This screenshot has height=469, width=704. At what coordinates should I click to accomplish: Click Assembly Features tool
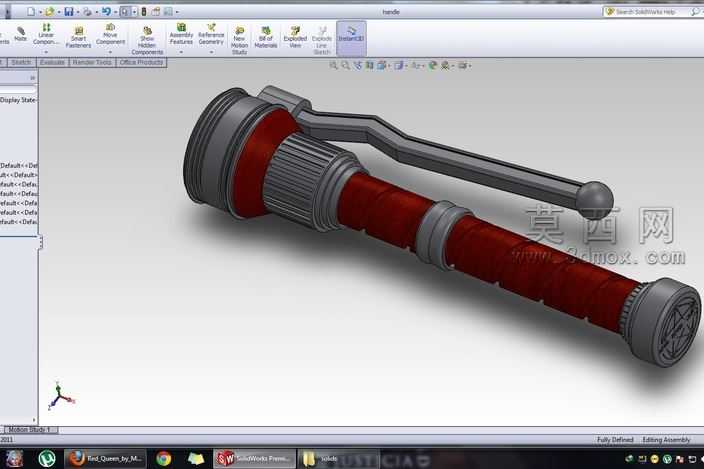pyautogui.click(x=181, y=34)
